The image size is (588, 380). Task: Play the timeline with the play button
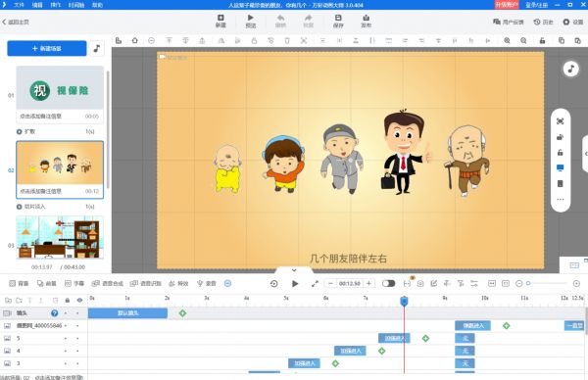tap(295, 284)
